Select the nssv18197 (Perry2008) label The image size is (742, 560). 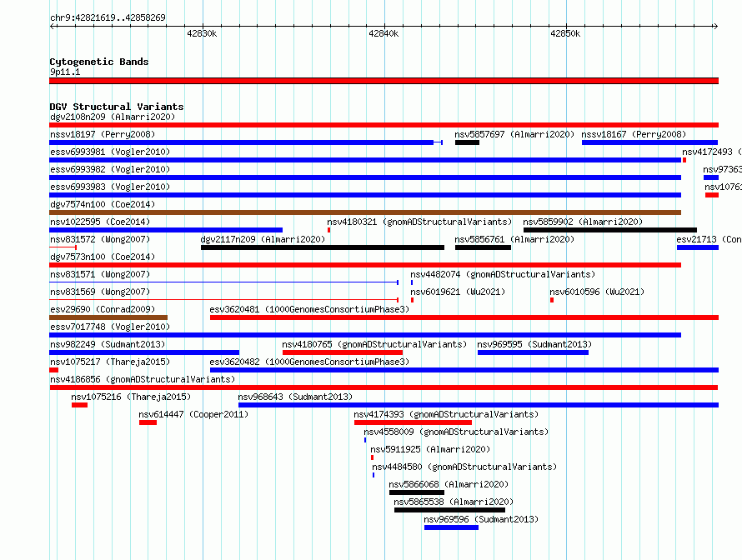(103, 134)
